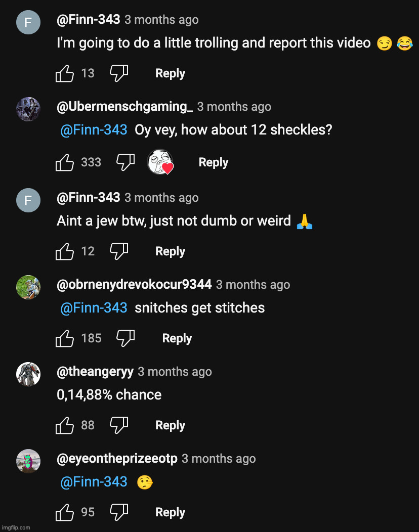Click the imgflip.com watermark
Image resolution: width=419 pixels, height=532 pixels.
pyautogui.click(x=15, y=527)
